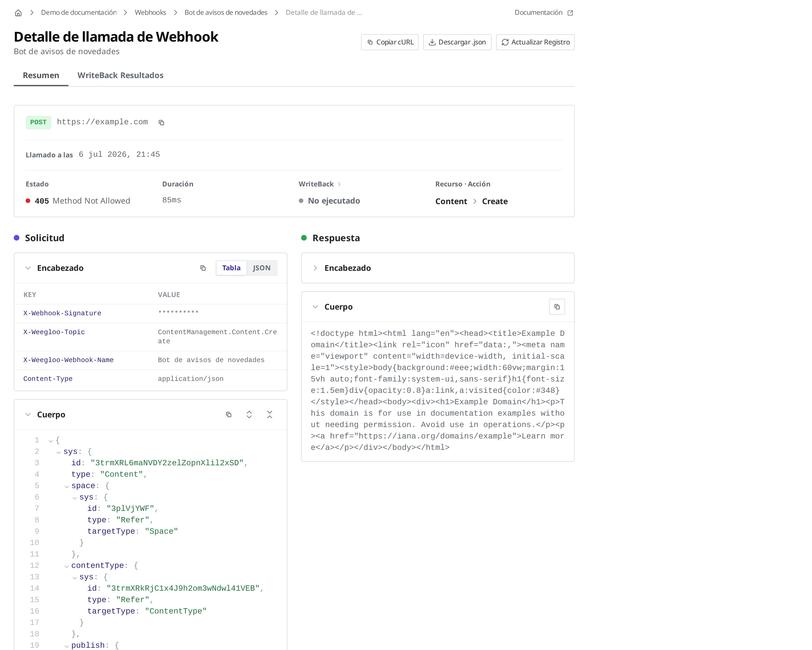This screenshot has height=650, width=812.
Task: Collapse the request Cuerpo section
Action: pyautogui.click(x=28, y=415)
